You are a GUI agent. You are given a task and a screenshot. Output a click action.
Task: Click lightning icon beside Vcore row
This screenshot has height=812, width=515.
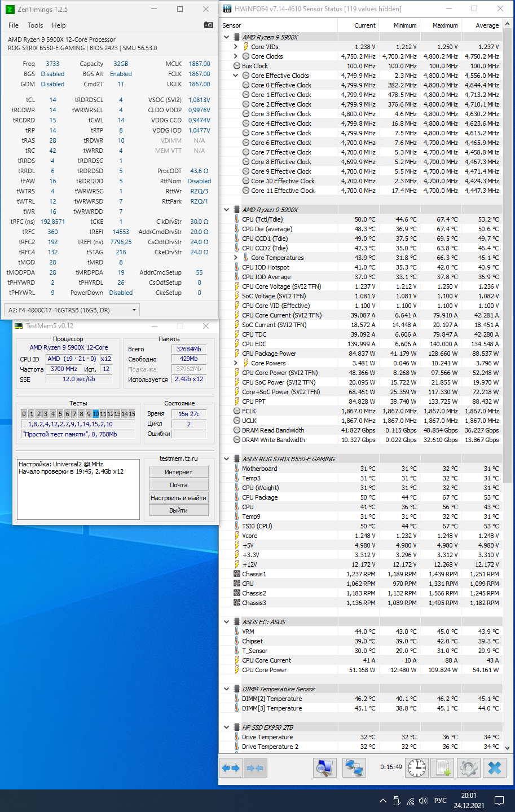[237, 536]
